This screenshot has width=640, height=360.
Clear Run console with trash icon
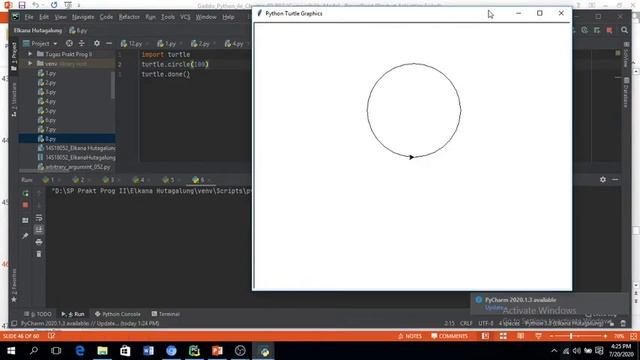[39, 254]
